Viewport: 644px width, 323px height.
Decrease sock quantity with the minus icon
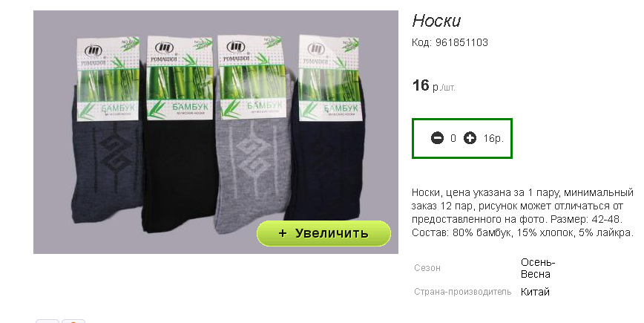point(437,138)
